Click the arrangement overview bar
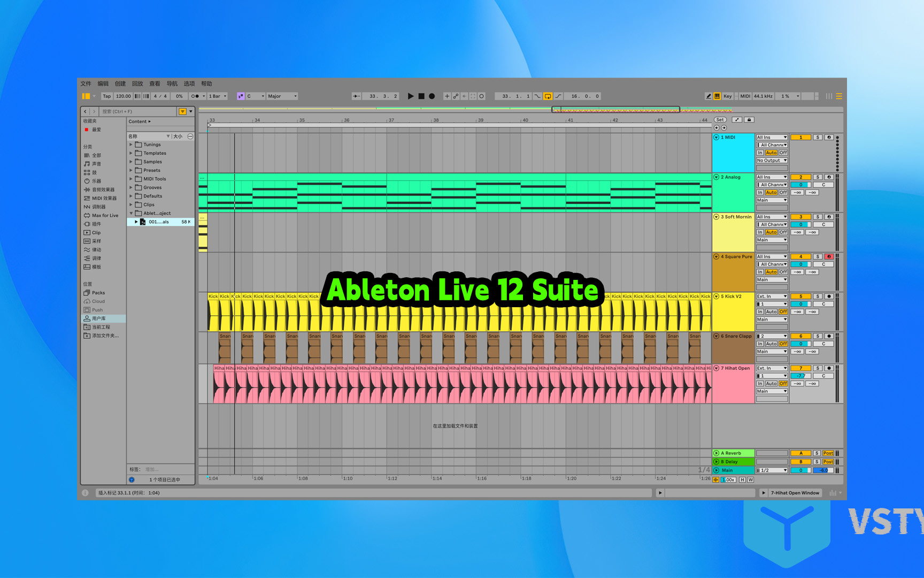The width and height of the screenshot is (924, 578). coord(520,110)
